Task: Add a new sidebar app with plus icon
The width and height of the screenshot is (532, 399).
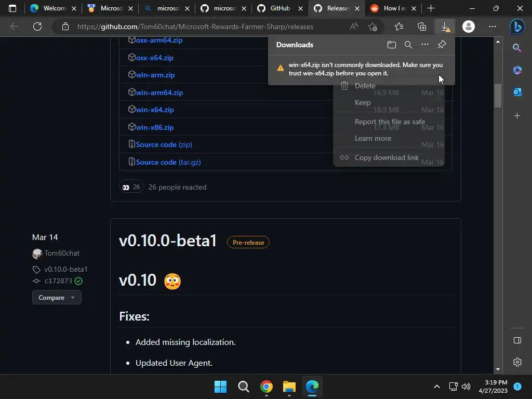Action: 517,116
